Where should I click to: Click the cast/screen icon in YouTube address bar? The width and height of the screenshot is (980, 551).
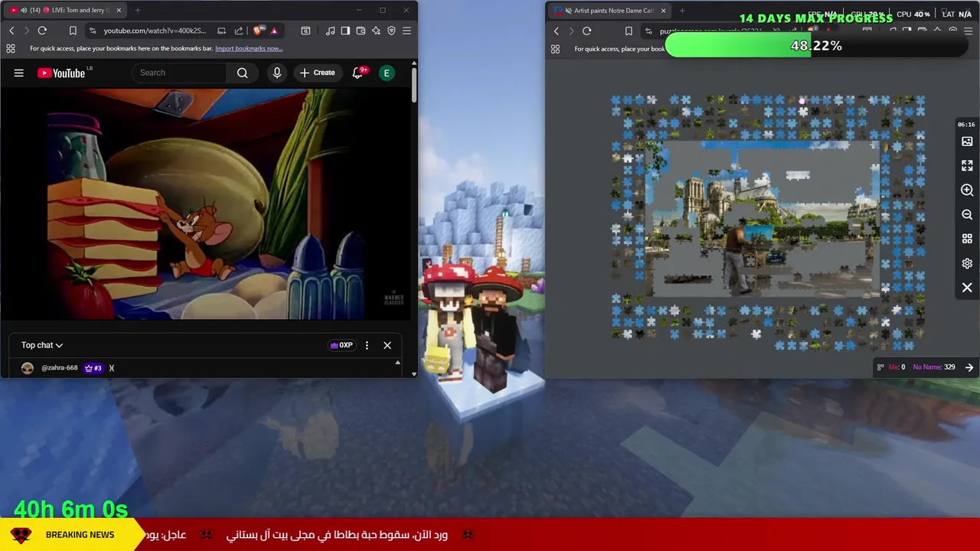click(x=221, y=31)
